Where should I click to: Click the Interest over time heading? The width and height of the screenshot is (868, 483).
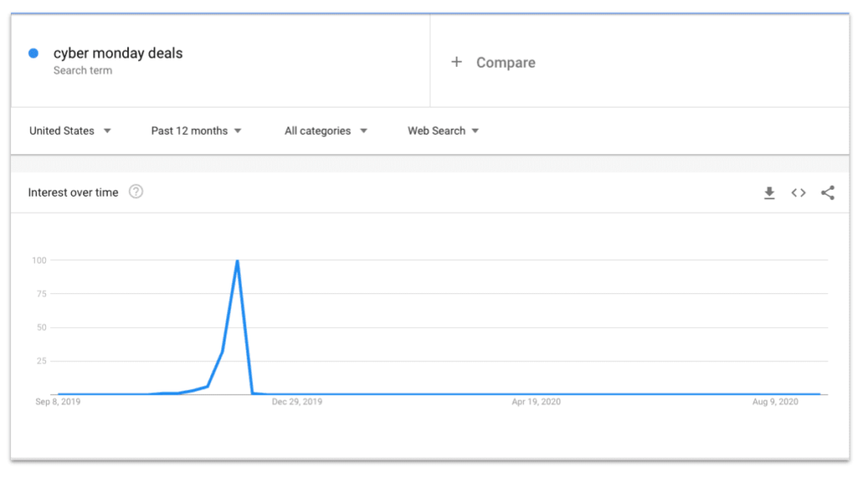73,192
